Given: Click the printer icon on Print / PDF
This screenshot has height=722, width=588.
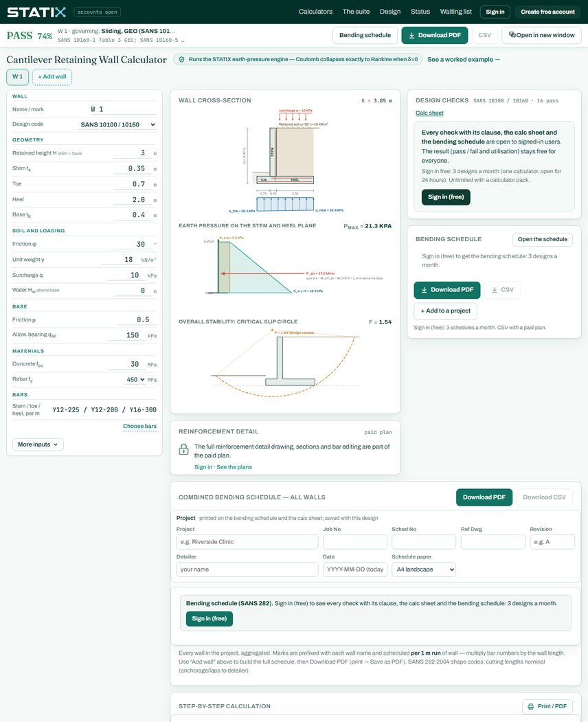Looking at the screenshot, I should pos(530,706).
